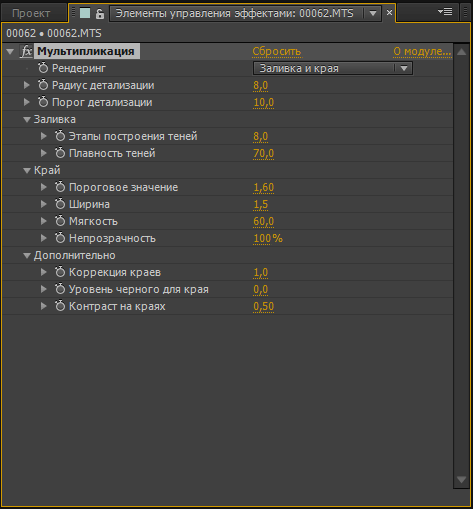
Task: Click Радиус детализации value 8,0
Action: click(x=261, y=85)
